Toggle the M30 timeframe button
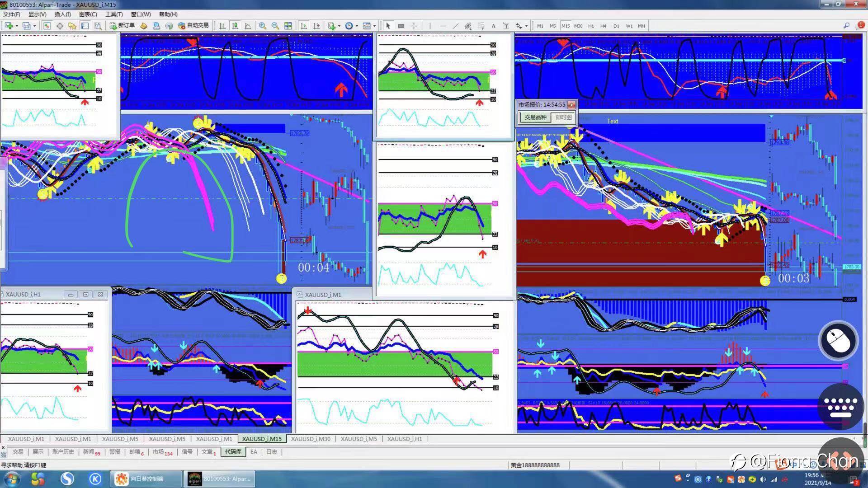Image resolution: width=868 pixels, height=488 pixels. pos(578,26)
